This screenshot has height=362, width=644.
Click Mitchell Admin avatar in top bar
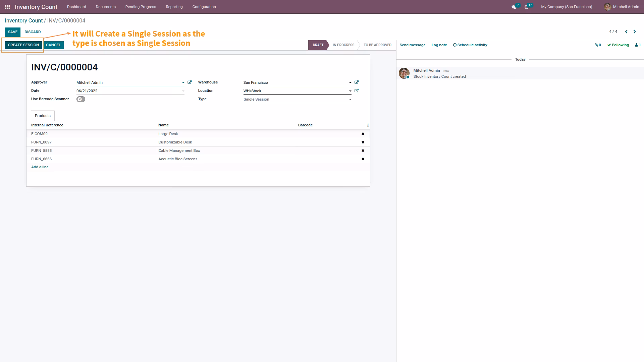pyautogui.click(x=607, y=7)
